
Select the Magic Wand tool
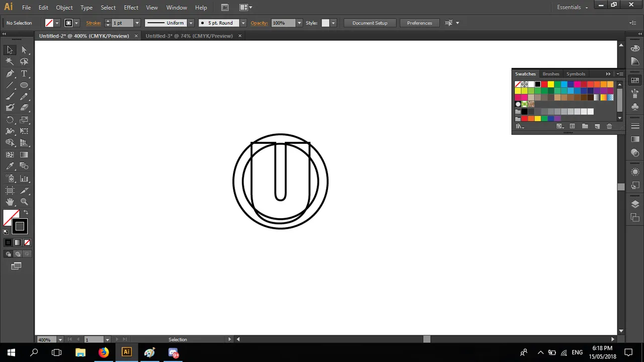tap(10, 61)
